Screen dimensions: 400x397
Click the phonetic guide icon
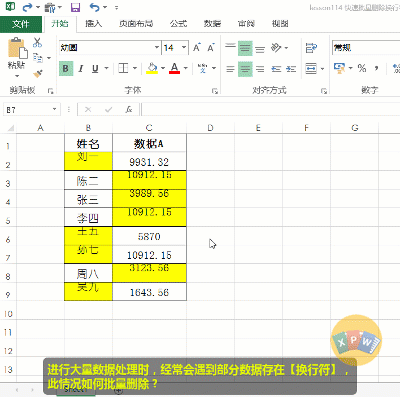click(x=202, y=68)
